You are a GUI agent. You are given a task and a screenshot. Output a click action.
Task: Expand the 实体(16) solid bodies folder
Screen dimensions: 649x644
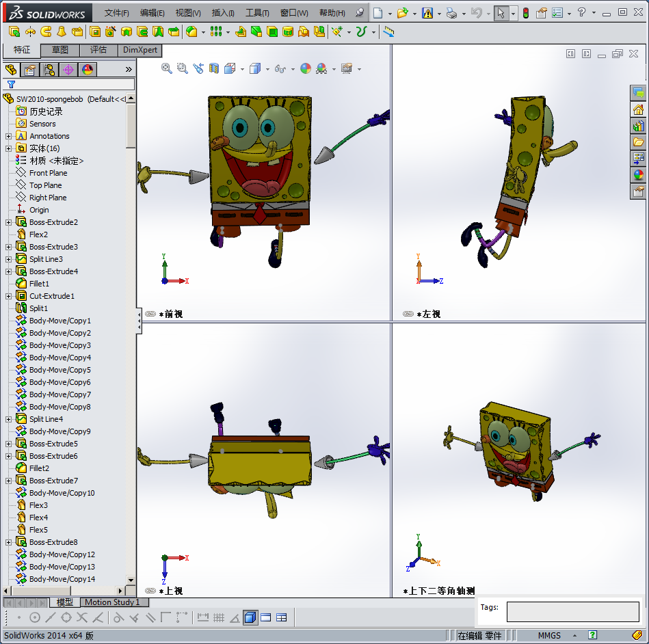click(8, 148)
